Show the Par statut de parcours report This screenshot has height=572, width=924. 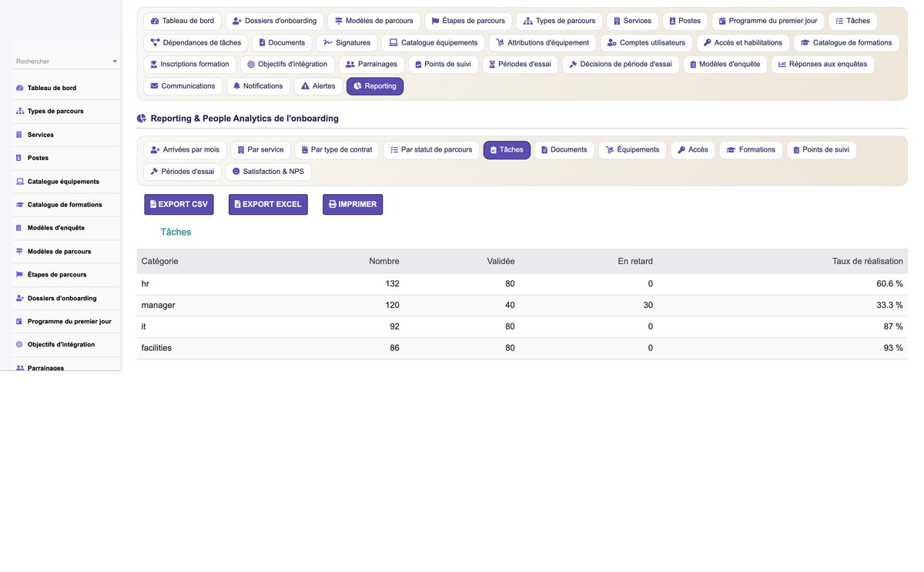click(431, 149)
